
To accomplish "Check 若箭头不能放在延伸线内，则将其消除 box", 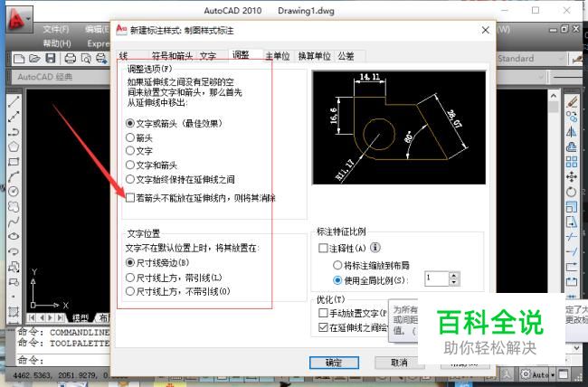I will (130, 198).
